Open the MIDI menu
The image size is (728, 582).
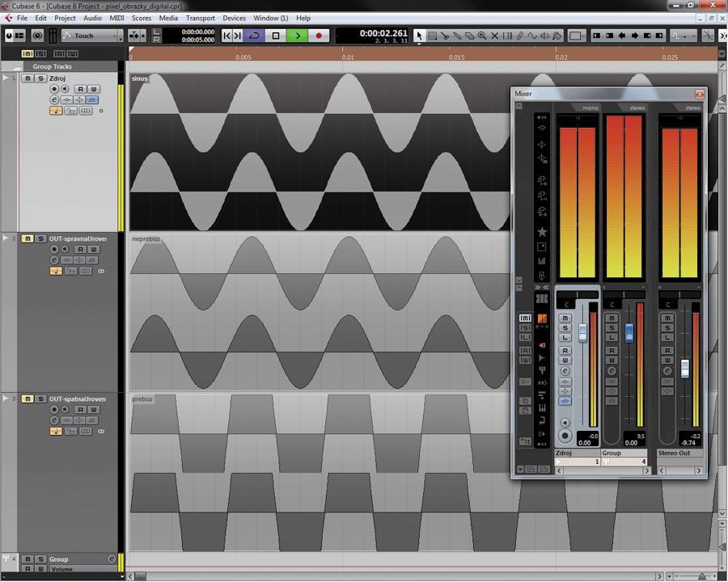point(116,18)
